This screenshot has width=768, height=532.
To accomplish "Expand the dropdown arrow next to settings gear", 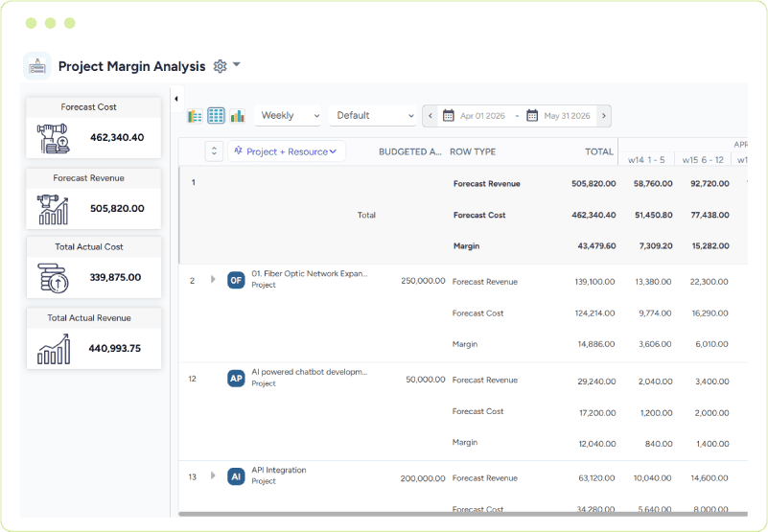I will 237,64.
